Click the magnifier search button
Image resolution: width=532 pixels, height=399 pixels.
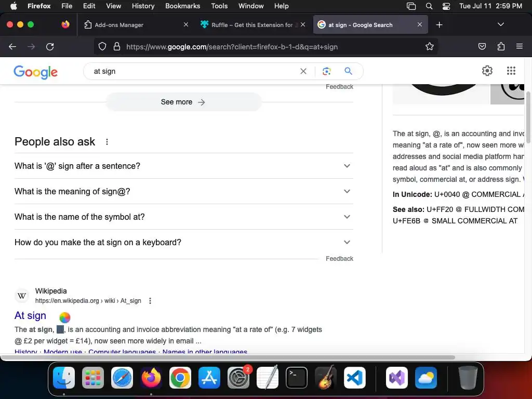point(348,71)
